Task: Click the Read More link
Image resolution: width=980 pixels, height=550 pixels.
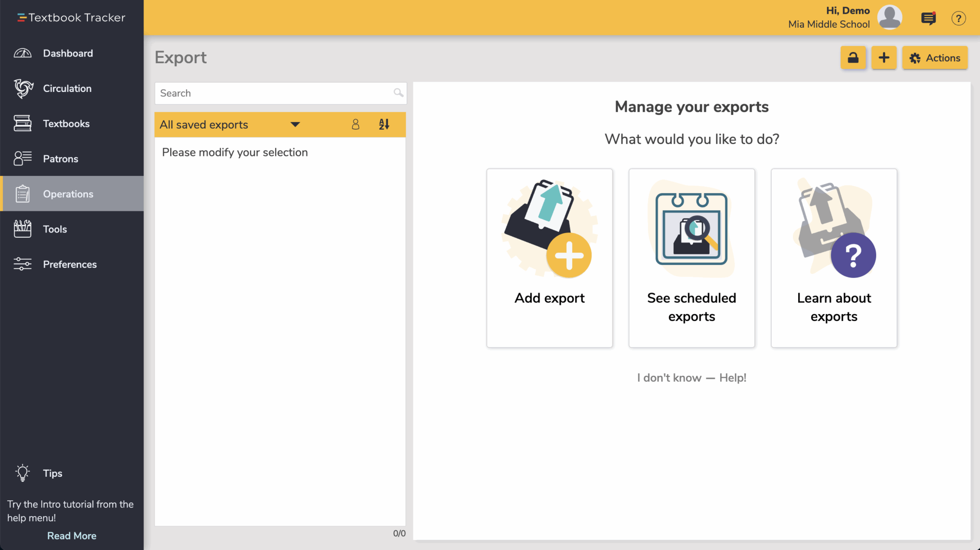Action: tap(72, 536)
